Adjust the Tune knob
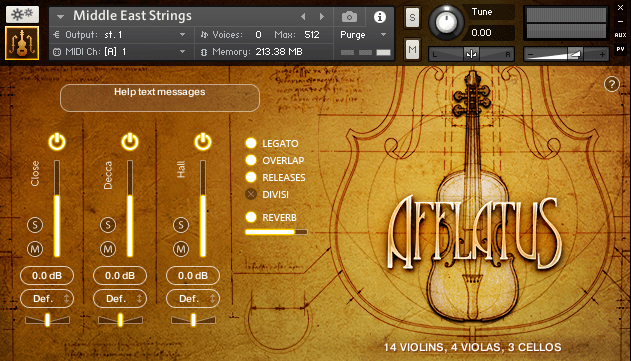The width and height of the screenshot is (631, 361). coord(446,22)
